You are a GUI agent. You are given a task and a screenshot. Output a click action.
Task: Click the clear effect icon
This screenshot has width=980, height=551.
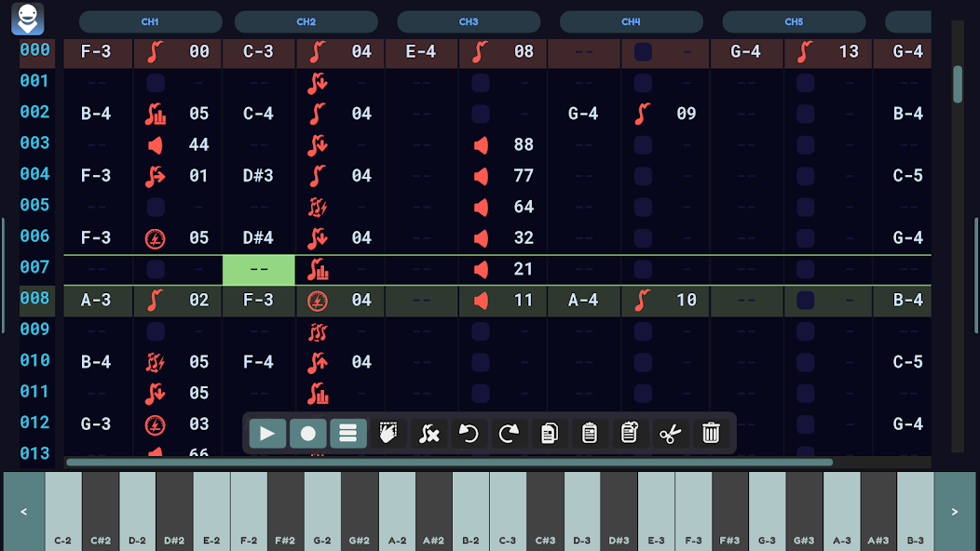tap(429, 433)
